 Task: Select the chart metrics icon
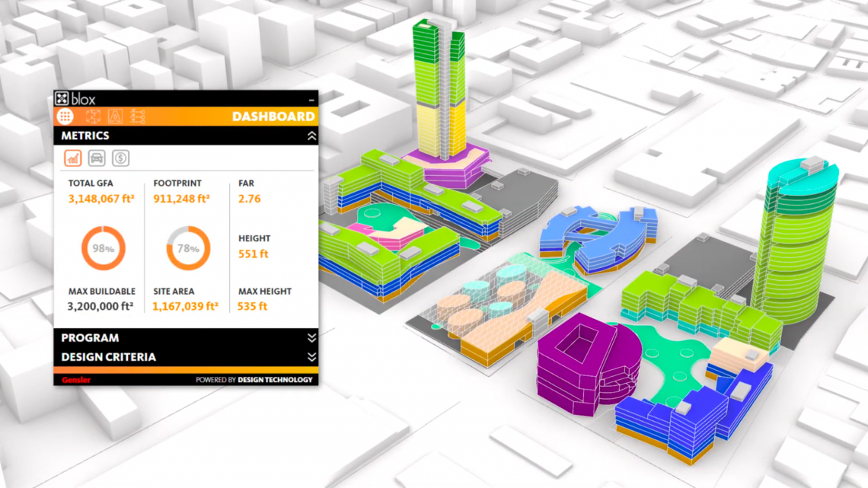72,158
